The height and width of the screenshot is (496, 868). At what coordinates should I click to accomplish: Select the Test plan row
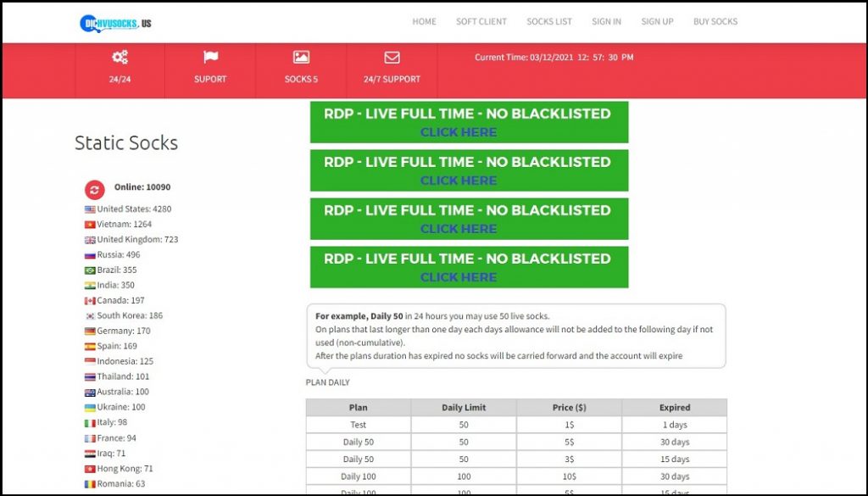point(357,424)
